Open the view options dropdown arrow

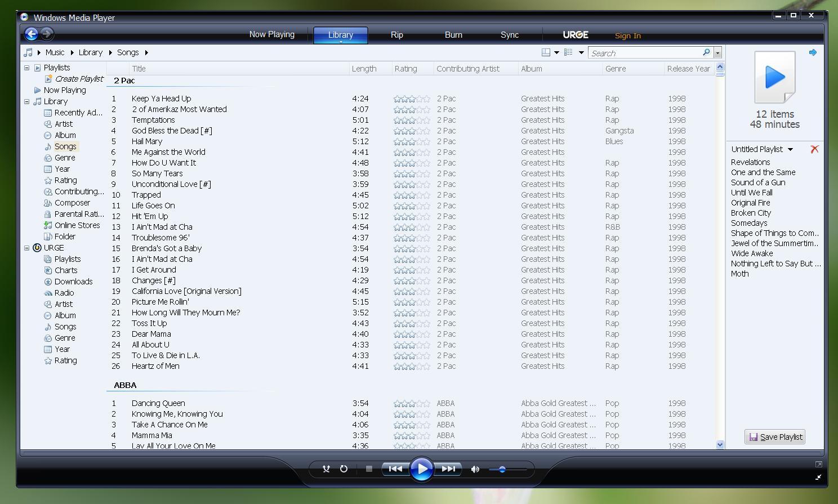point(581,52)
